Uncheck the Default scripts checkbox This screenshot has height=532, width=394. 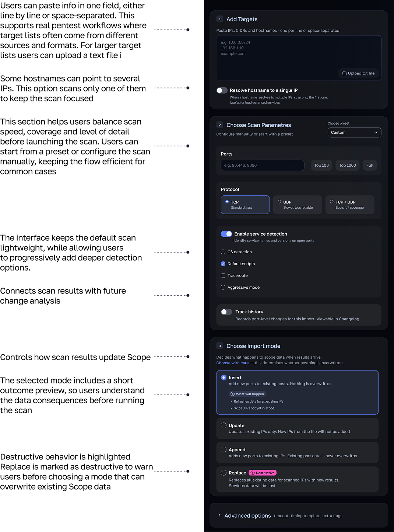(x=223, y=264)
